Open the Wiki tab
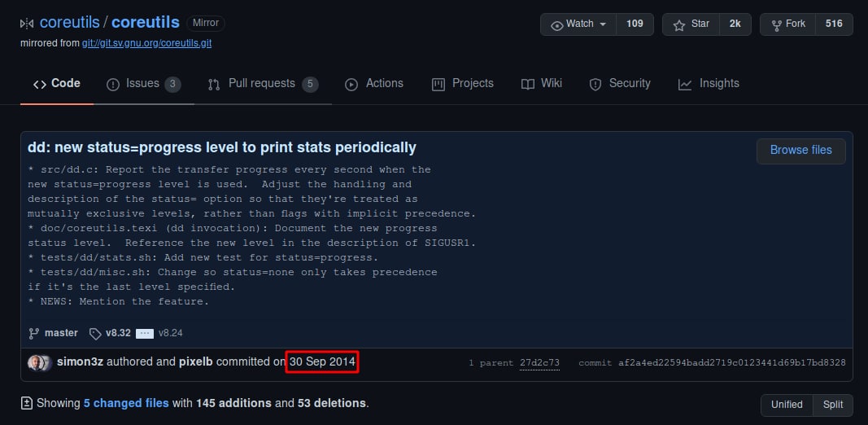Image resolution: width=868 pixels, height=425 pixels. 542,84
